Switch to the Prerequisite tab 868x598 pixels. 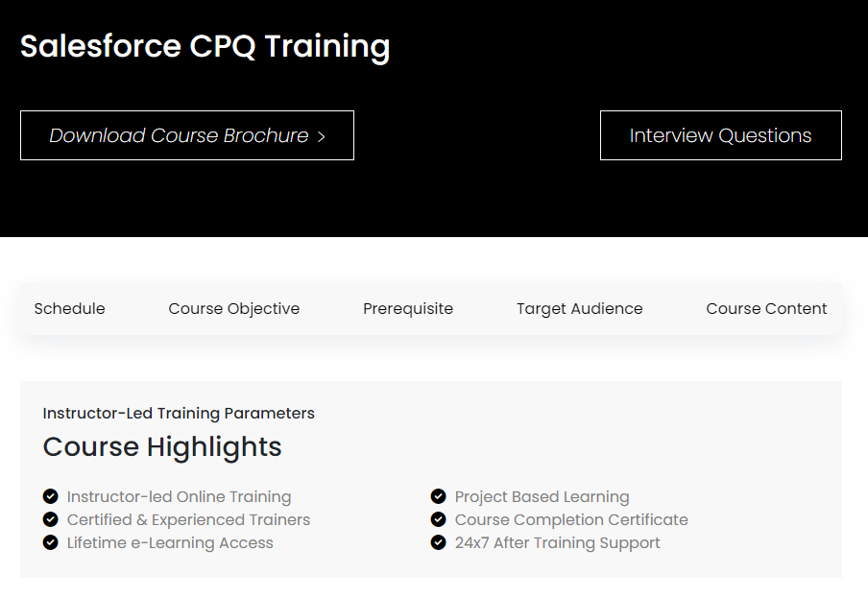tap(408, 308)
